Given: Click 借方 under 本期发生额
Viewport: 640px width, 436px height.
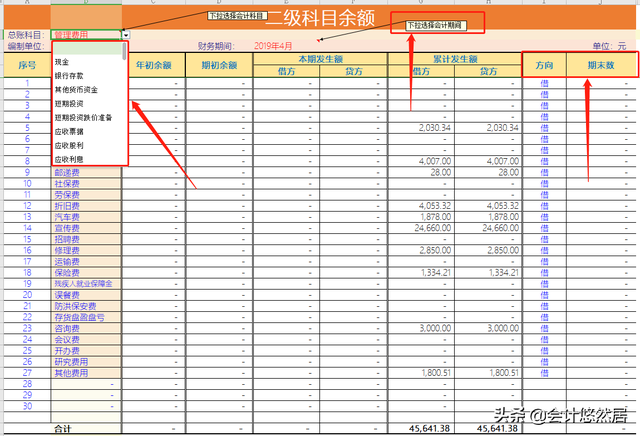Looking at the screenshot, I should pos(286,71).
